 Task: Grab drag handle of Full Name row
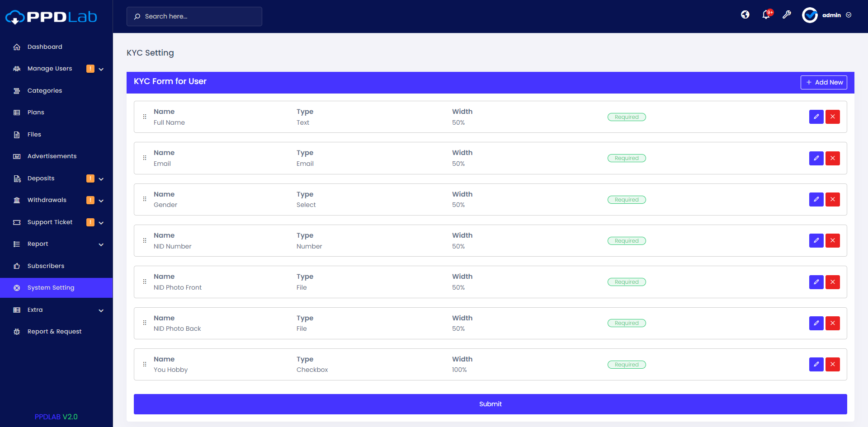(x=145, y=117)
